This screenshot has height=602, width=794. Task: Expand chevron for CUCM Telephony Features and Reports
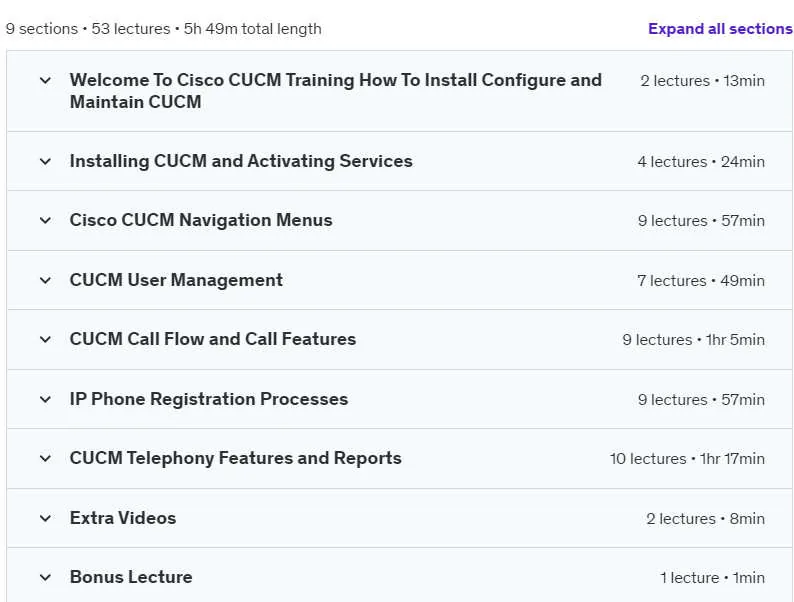coord(45,458)
